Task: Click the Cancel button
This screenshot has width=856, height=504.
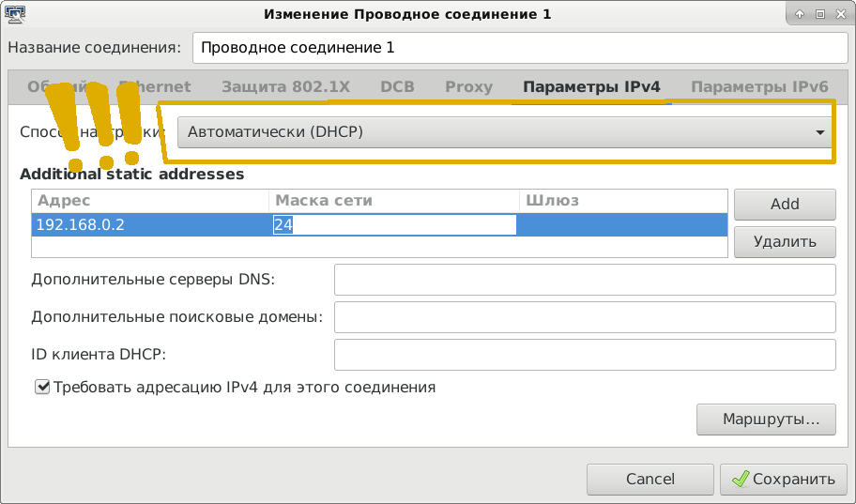Action: point(650,479)
